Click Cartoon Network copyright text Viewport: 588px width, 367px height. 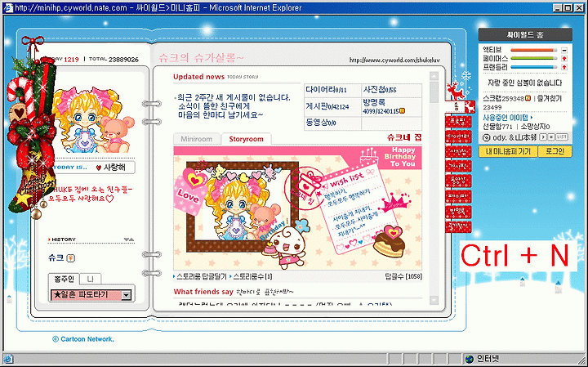pyautogui.click(x=82, y=339)
